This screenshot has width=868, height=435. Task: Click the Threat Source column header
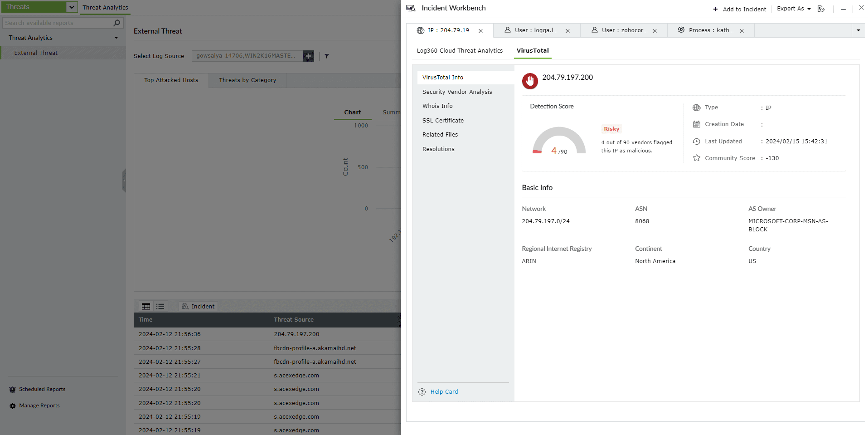coord(294,320)
